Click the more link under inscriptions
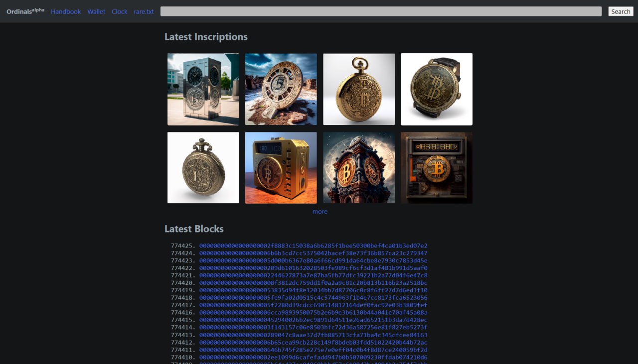The width and height of the screenshot is (638, 364). tap(320, 212)
